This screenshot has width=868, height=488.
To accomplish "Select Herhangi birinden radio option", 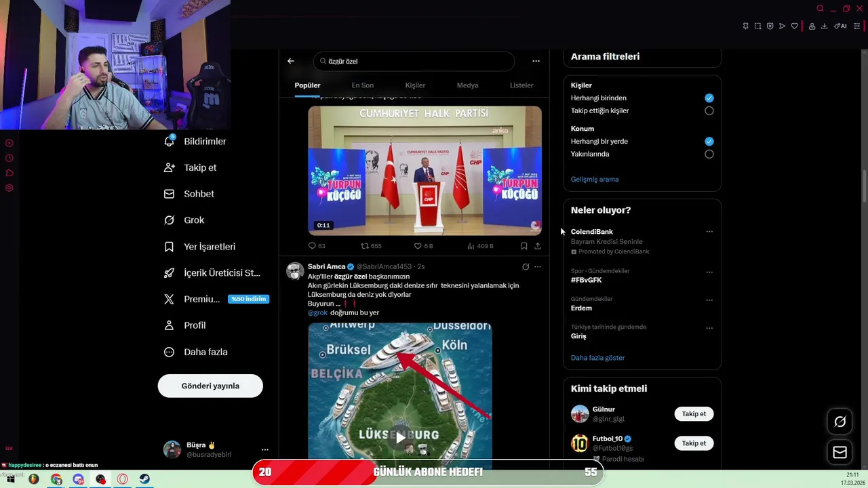I will click(x=709, y=98).
